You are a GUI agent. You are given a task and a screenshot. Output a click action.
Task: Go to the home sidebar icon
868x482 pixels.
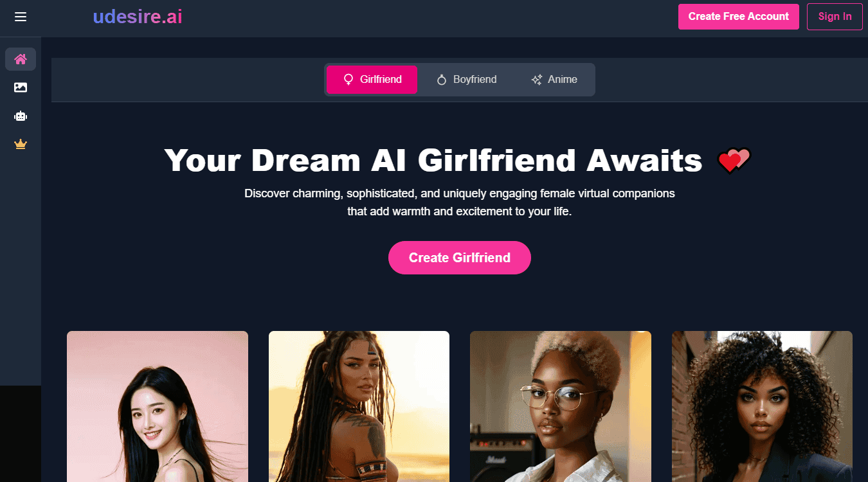click(x=21, y=59)
